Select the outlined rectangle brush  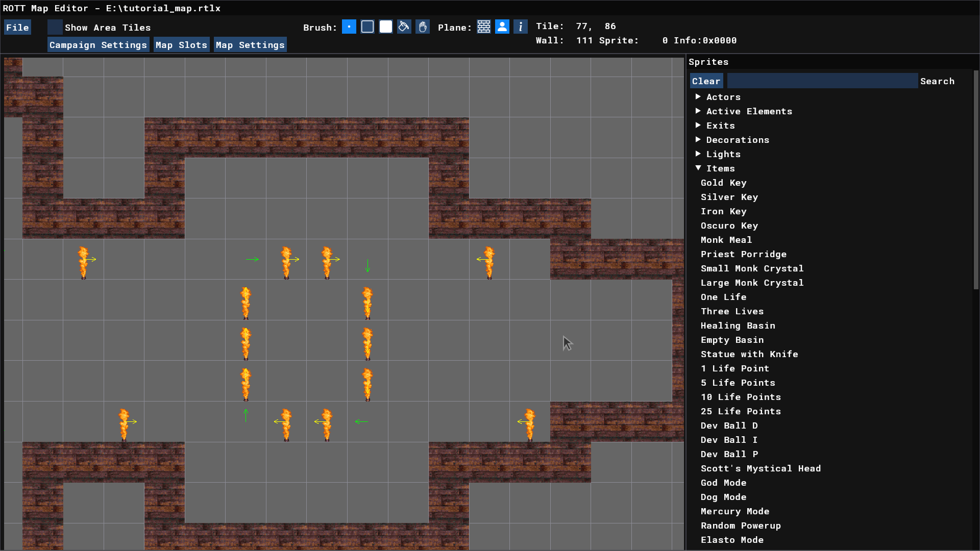(x=367, y=27)
